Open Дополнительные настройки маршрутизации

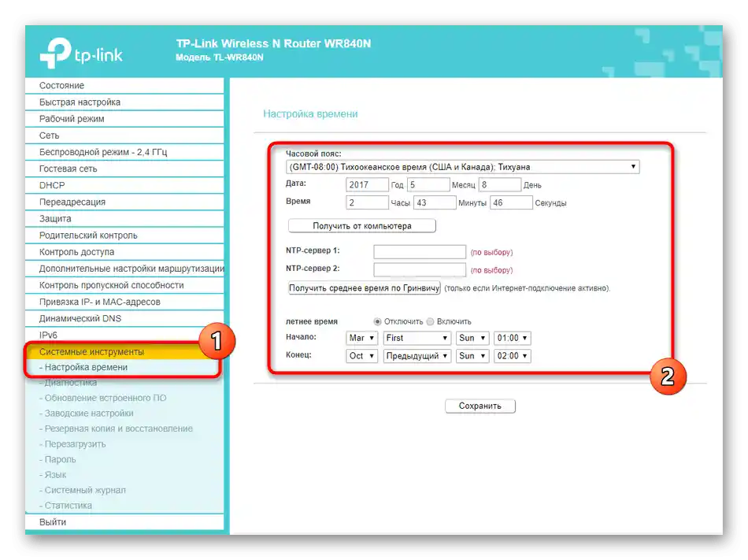(124, 269)
